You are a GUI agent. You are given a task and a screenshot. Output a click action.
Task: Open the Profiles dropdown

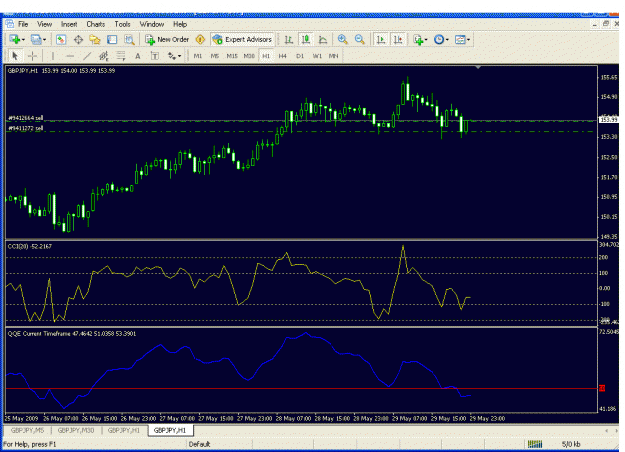click(39, 39)
